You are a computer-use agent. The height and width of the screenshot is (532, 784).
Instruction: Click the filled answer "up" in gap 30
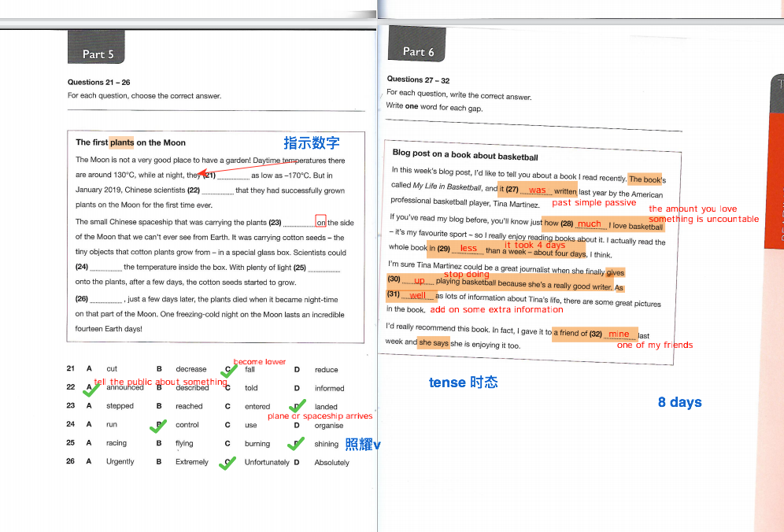point(420,280)
